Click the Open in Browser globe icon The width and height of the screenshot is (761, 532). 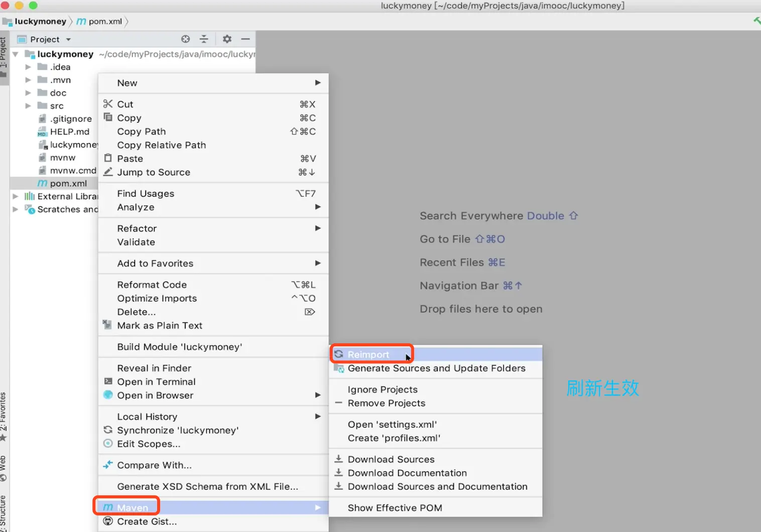point(108,395)
